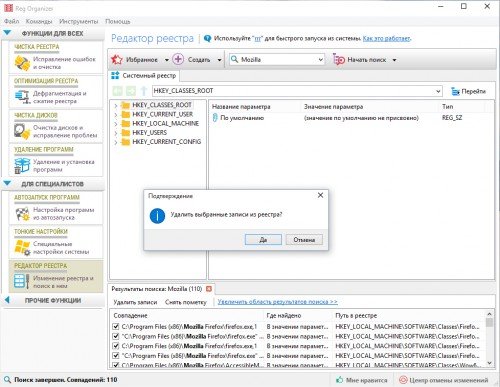Expand the HKEY_CURRENT_USER tree node
The width and height of the screenshot is (500, 387).
[x=116, y=114]
